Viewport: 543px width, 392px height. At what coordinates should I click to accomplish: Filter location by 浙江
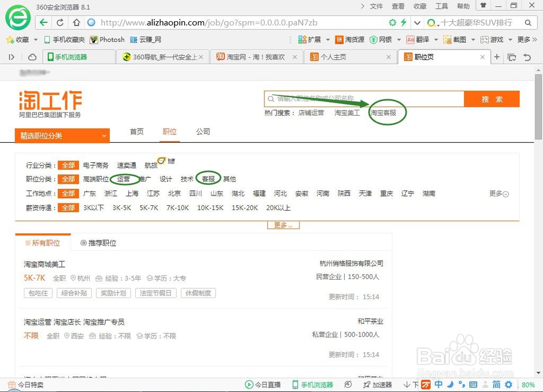[x=111, y=194]
